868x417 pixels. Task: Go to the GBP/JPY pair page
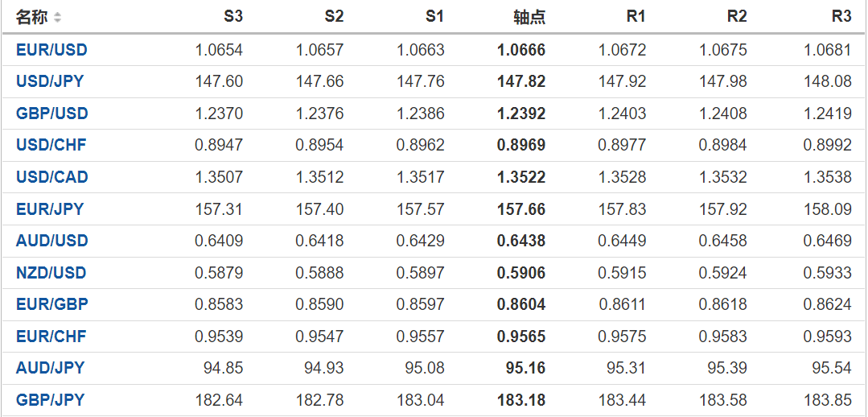[50, 400]
